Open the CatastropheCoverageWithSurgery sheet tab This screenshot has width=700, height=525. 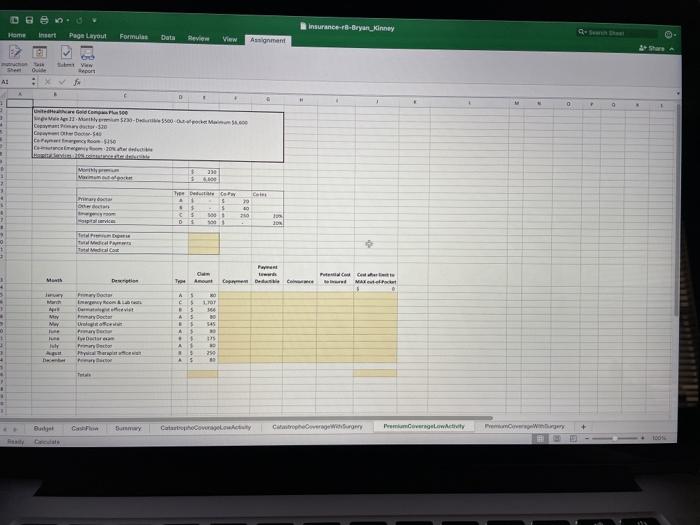click(x=317, y=427)
